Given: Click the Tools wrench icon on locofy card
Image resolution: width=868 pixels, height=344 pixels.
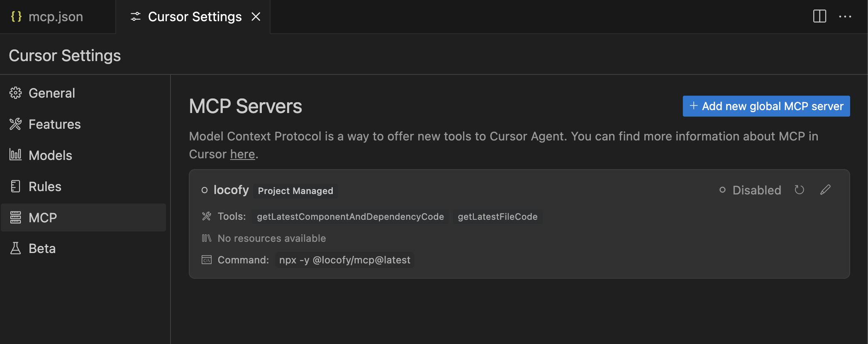Looking at the screenshot, I should point(207,216).
